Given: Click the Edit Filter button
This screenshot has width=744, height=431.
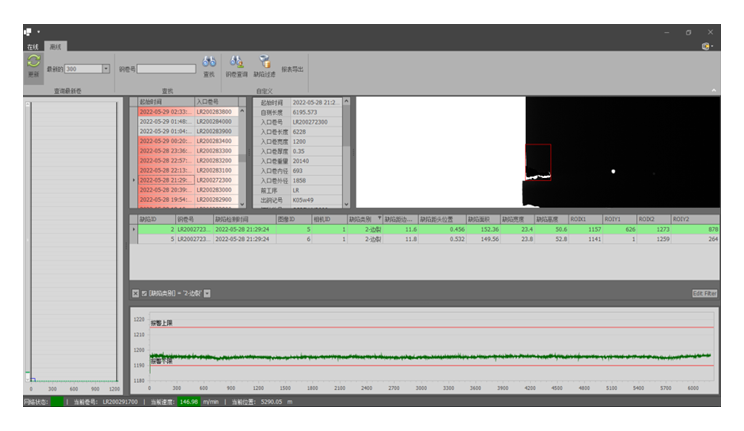Looking at the screenshot, I should (x=704, y=293).
